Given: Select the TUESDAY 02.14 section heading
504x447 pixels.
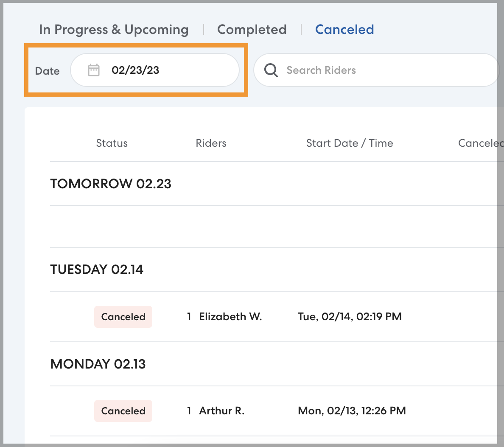Looking at the screenshot, I should pyautogui.click(x=97, y=269).
